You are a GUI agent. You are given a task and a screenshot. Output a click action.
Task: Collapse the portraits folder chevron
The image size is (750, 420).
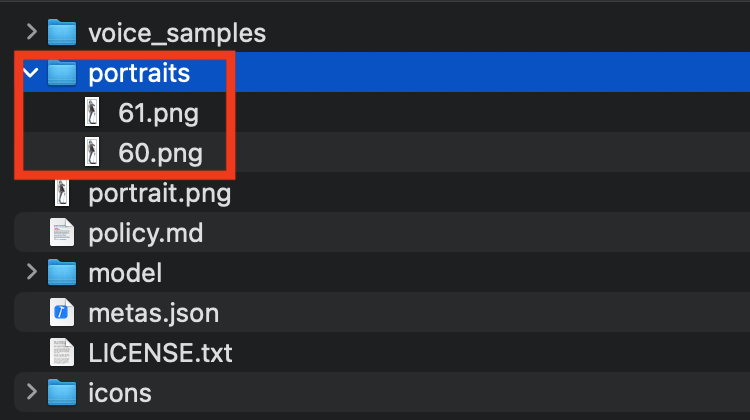31,73
